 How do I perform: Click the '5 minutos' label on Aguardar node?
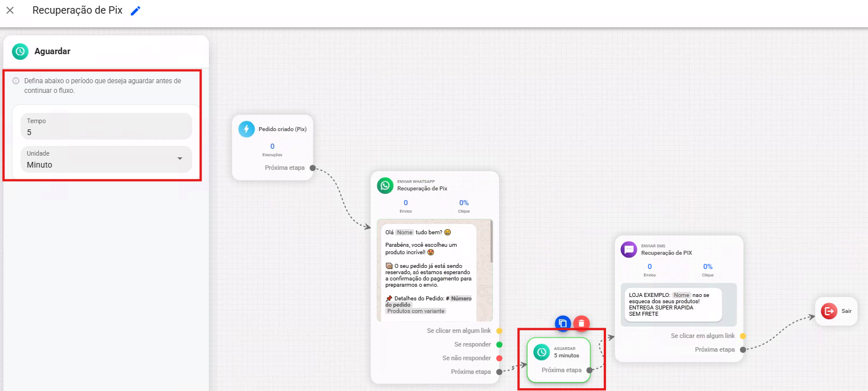567,356
